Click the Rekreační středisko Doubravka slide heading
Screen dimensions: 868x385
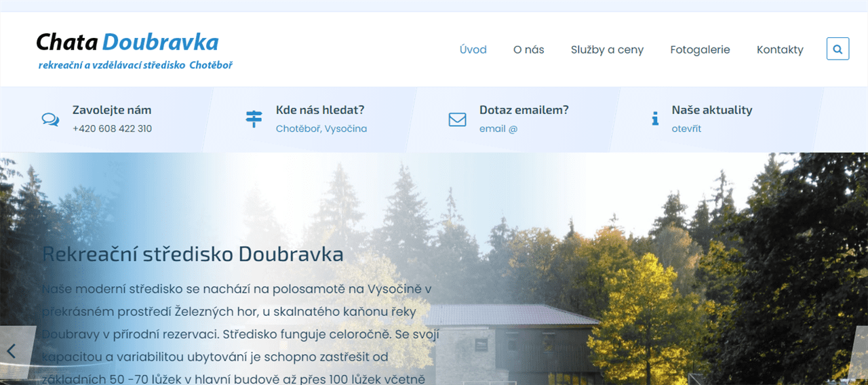[x=193, y=255]
